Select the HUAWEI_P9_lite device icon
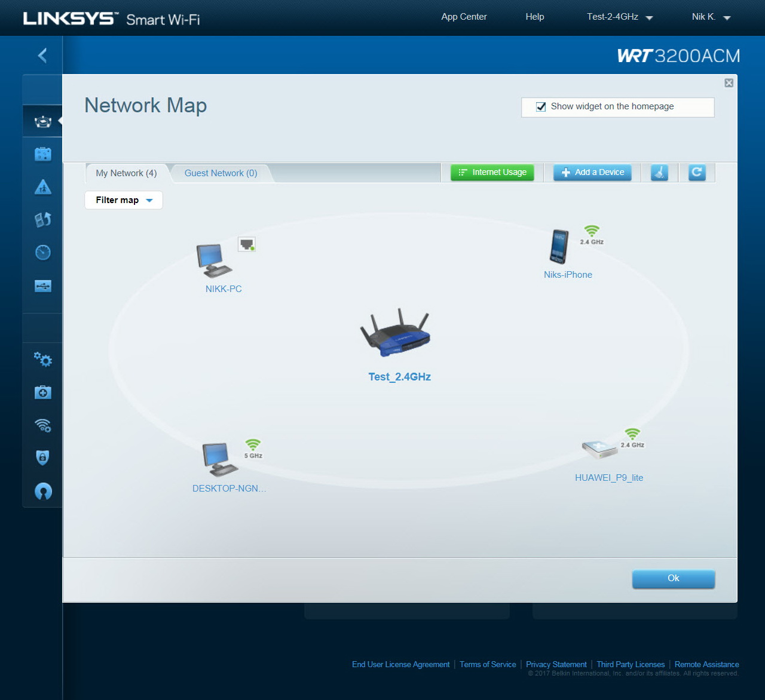Viewport: 765px width, 700px height. coord(600,449)
